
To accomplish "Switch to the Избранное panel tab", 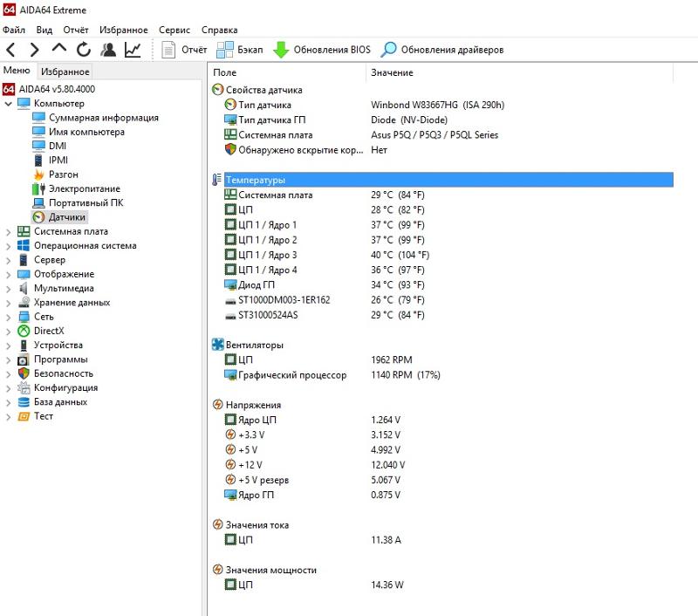I will pyautogui.click(x=65, y=72).
